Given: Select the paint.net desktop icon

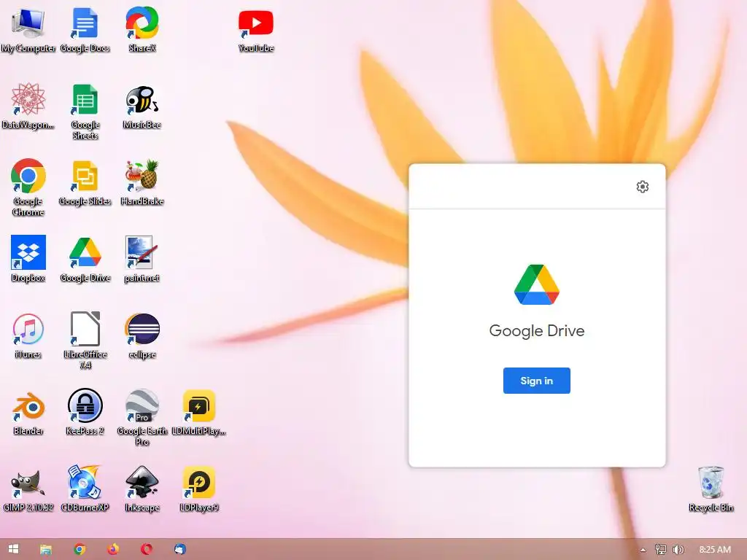Looking at the screenshot, I should coord(142,260).
